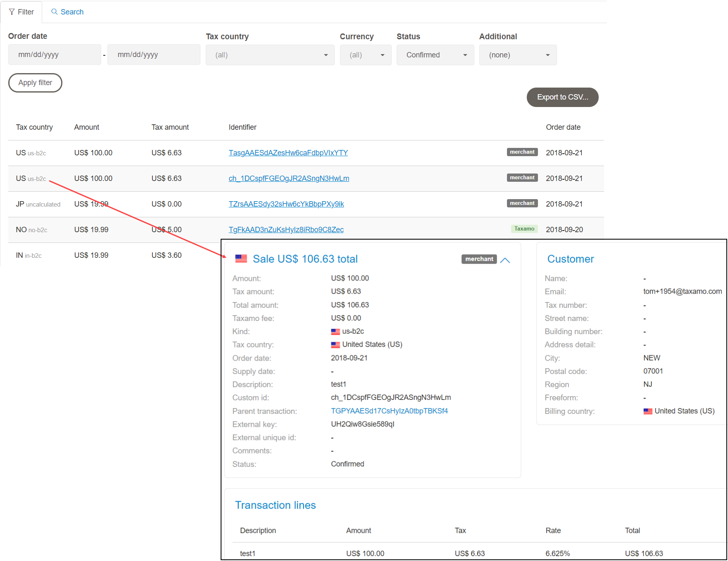Click merchant badge in Sale panel header
728x561 pixels.
(479, 259)
